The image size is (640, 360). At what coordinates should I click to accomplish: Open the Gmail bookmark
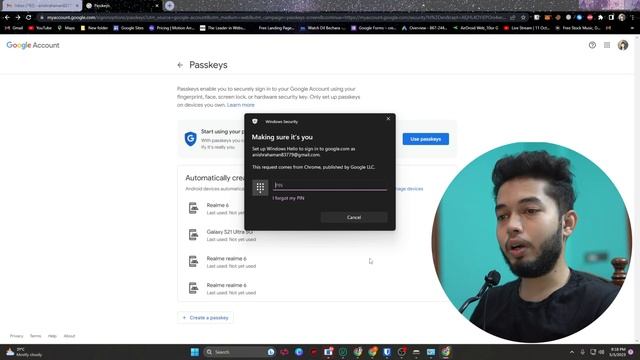coord(14,28)
